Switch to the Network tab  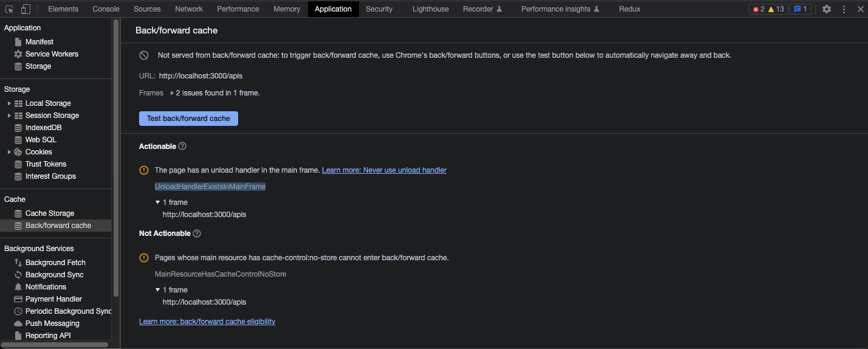tap(189, 9)
